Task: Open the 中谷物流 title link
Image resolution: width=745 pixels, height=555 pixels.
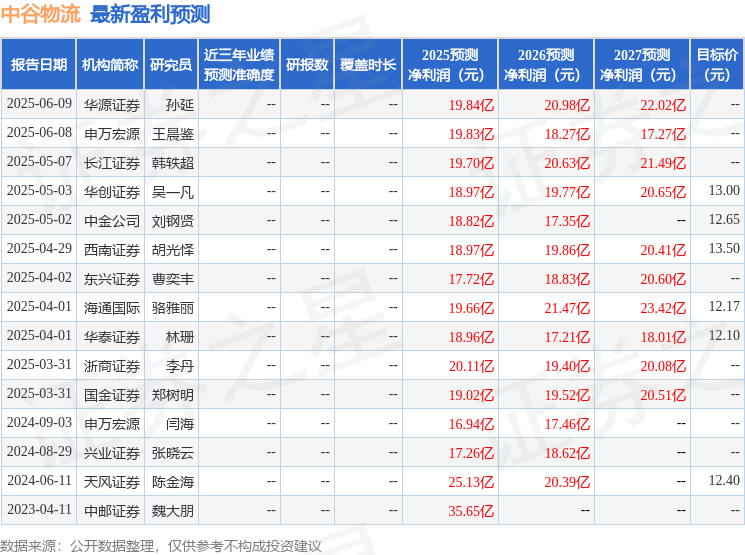Action: coord(41,14)
